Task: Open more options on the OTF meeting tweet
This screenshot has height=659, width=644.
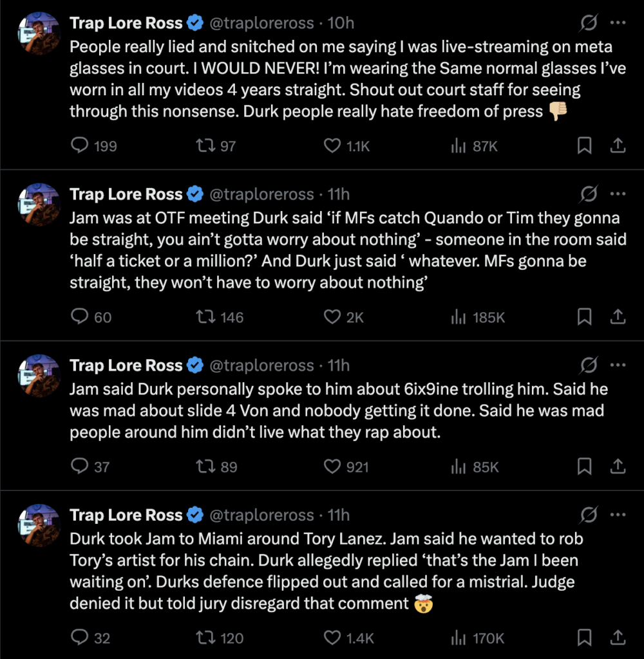Action: [x=618, y=194]
